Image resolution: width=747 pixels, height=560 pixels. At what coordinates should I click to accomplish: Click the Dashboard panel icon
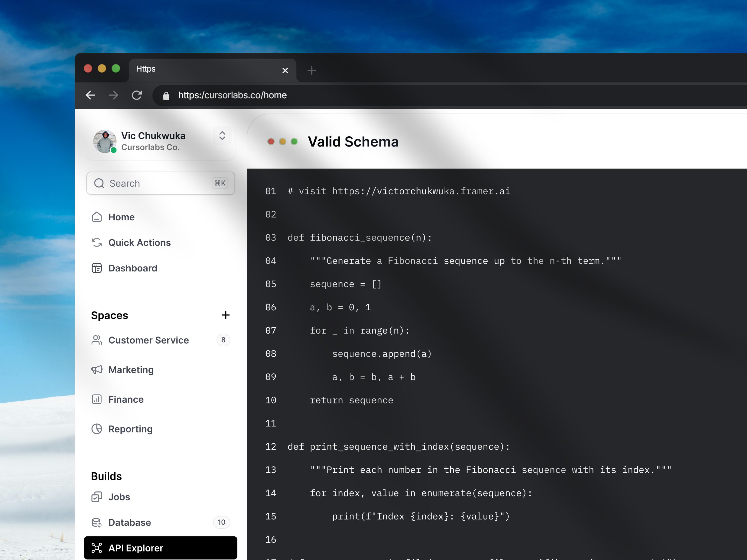[x=96, y=268]
